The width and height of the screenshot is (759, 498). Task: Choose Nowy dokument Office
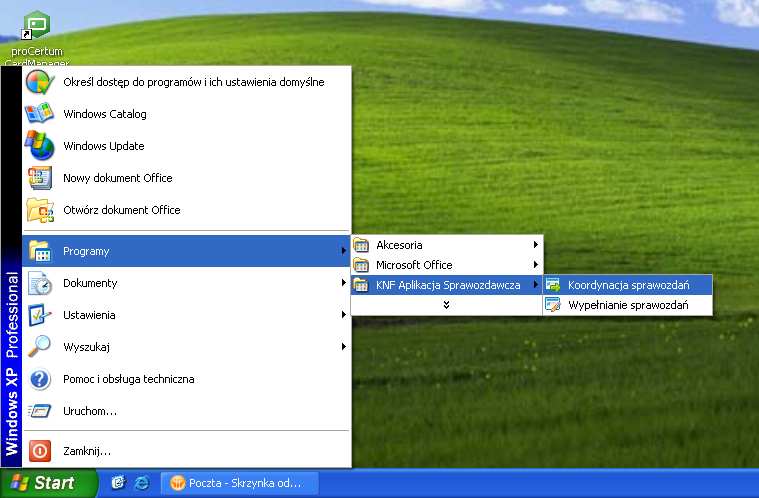point(186,178)
